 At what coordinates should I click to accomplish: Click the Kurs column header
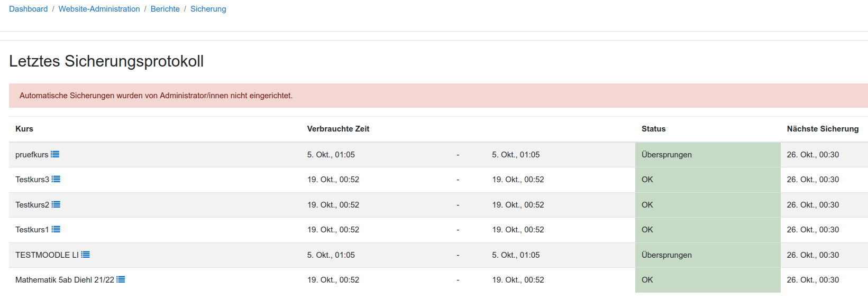click(24, 129)
